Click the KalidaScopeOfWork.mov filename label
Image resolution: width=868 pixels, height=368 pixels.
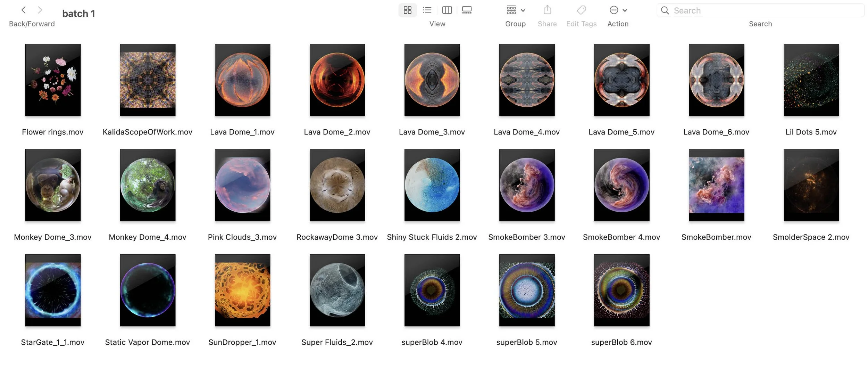(148, 132)
